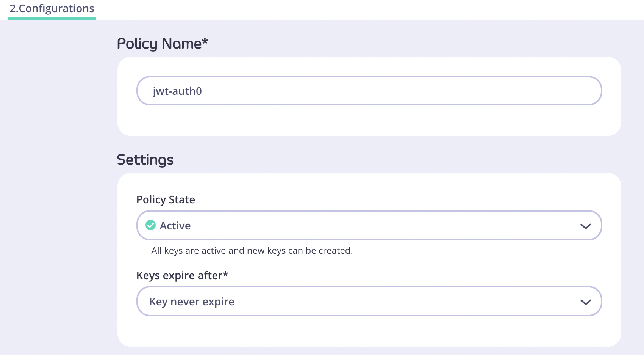Click the green underline beneath the Configurations tab
This screenshot has width=644, height=355.
(52, 19)
